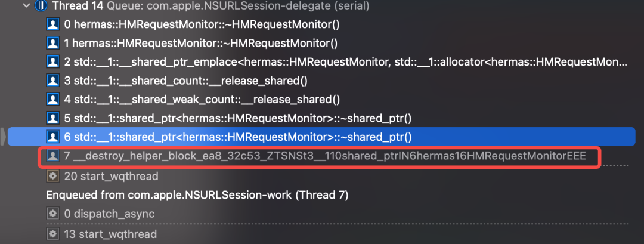Select frame 7 __destroy_helper_block entry

pos(325,156)
